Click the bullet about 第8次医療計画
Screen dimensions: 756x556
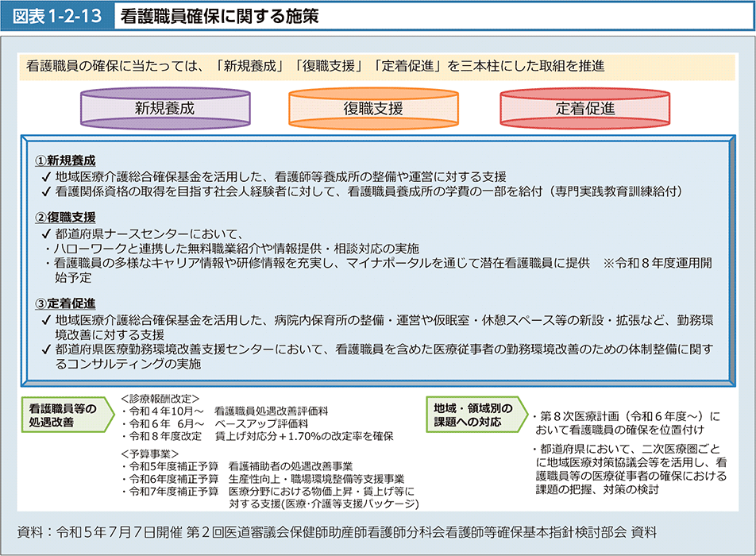627,423
